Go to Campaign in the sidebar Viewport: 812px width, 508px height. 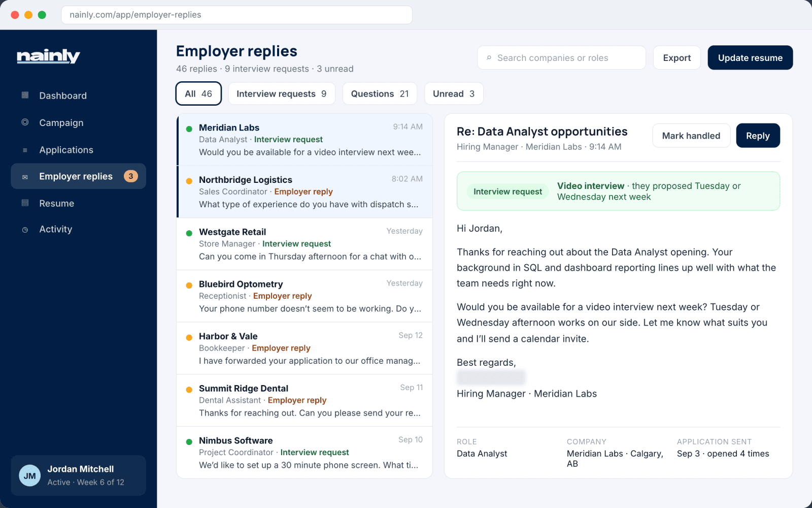[x=78, y=122]
